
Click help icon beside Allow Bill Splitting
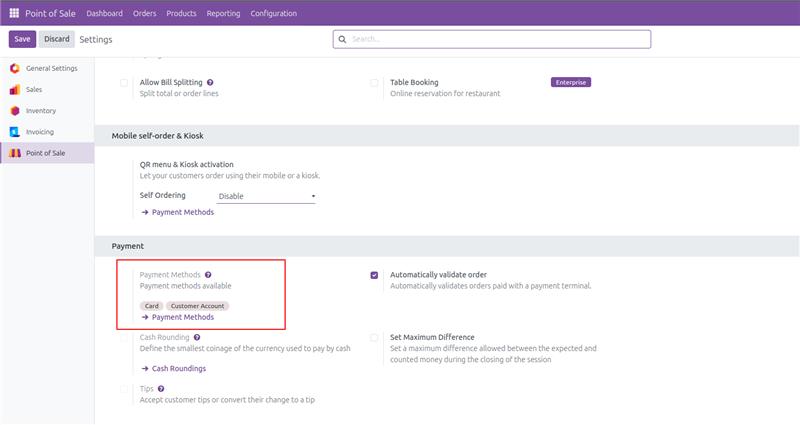[x=210, y=82]
